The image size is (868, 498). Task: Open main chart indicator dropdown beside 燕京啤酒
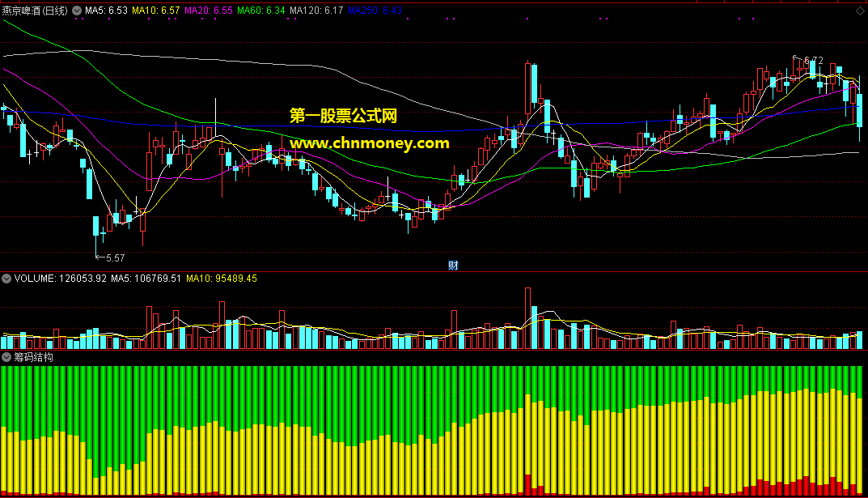coord(77,11)
